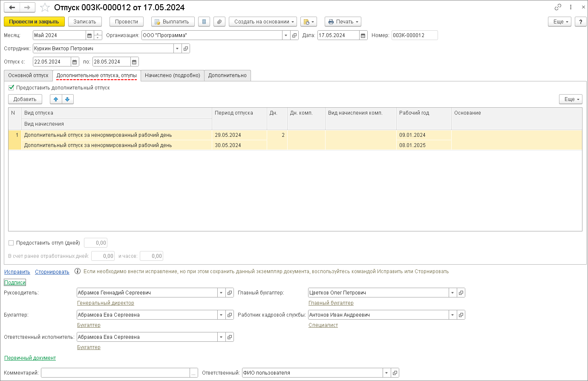Go forward with the right arrow button

pos(27,7)
